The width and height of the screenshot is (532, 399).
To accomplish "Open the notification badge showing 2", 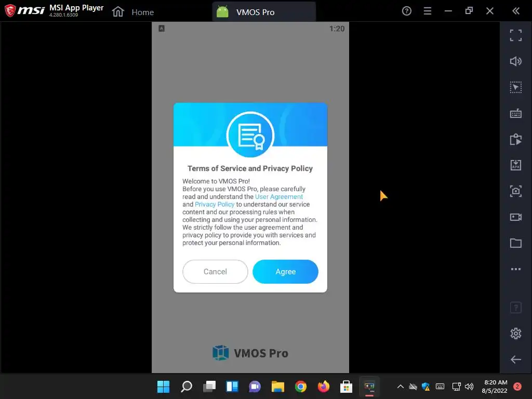I will [x=517, y=387].
